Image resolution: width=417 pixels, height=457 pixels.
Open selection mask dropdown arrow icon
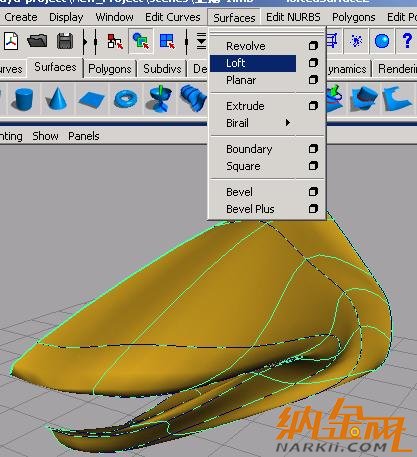[x=201, y=41]
